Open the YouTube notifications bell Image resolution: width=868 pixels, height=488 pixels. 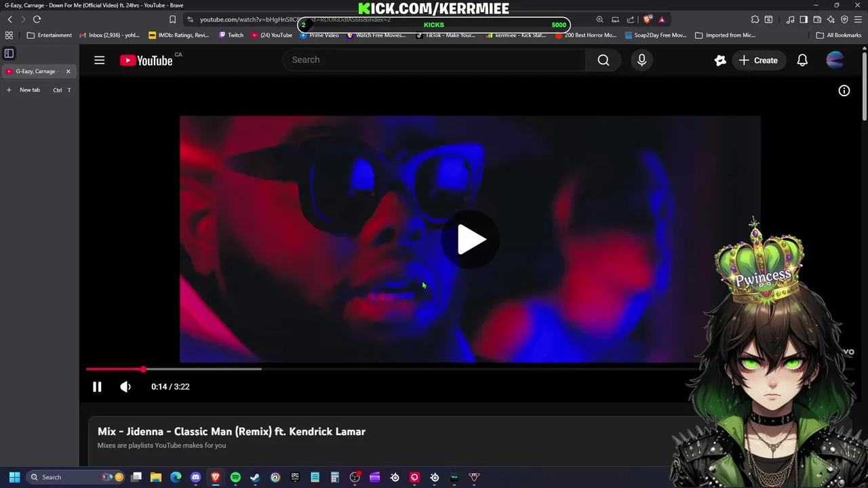click(802, 60)
